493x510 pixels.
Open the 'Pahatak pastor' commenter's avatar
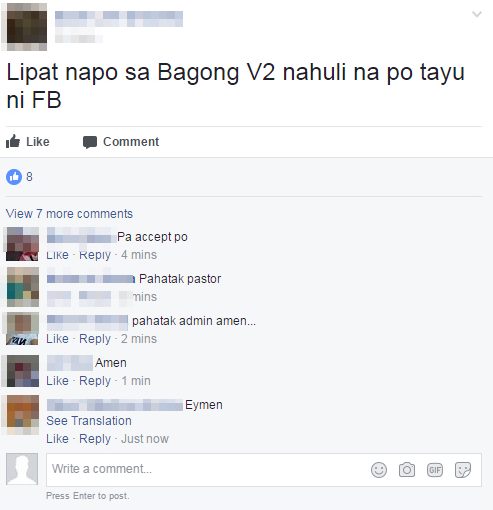pyautogui.click(x=23, y=287)
